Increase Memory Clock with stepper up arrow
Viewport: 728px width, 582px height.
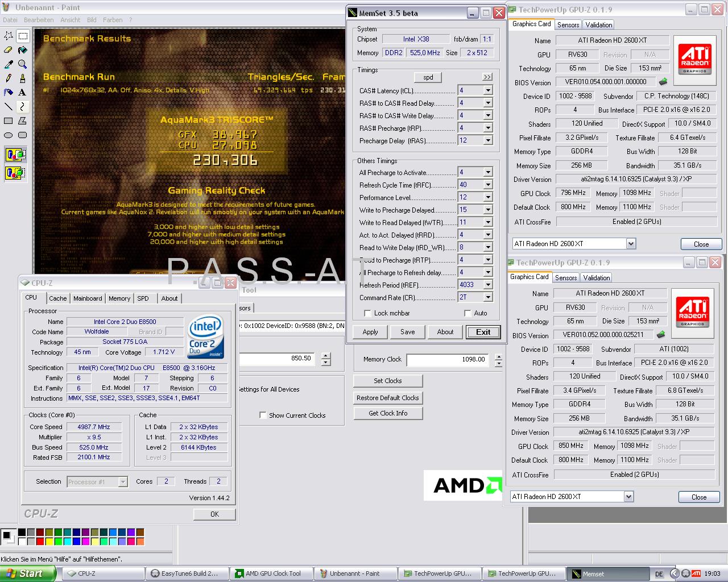click(x=499, y=356)
